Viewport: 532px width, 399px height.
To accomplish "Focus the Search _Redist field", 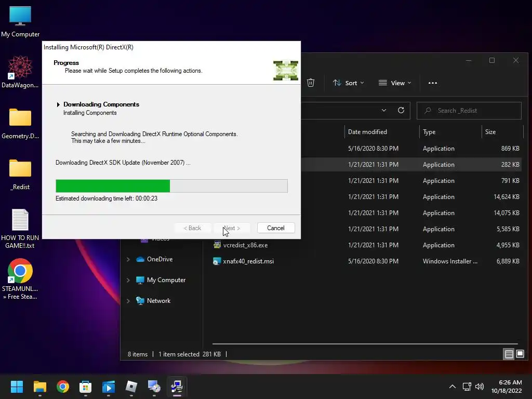I will coord(469,111).
